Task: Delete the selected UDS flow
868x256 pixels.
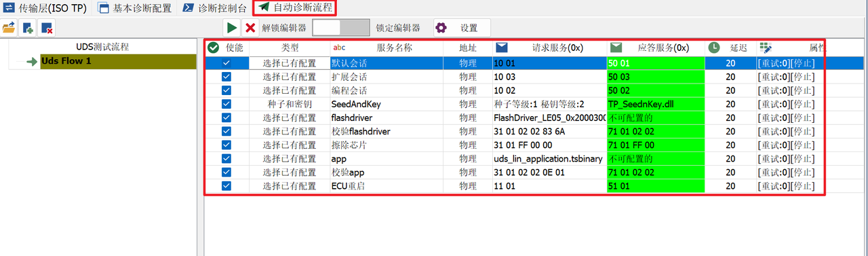Action: click(x=47, y=28)
